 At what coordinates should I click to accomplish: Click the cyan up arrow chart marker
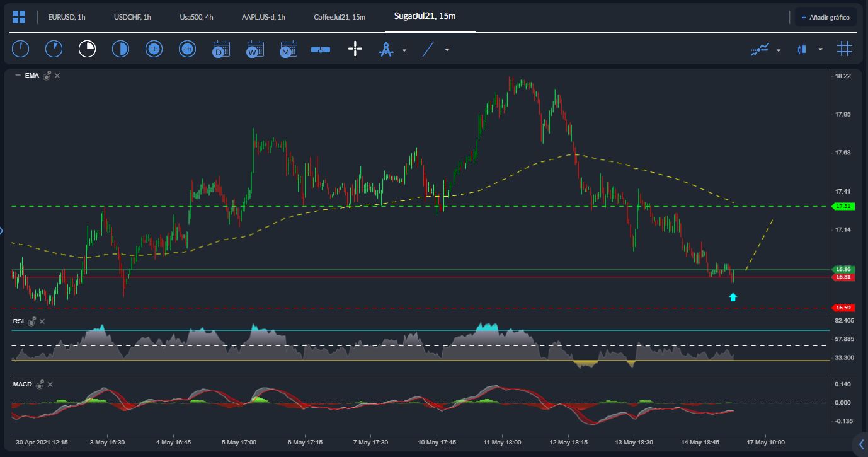733,297
